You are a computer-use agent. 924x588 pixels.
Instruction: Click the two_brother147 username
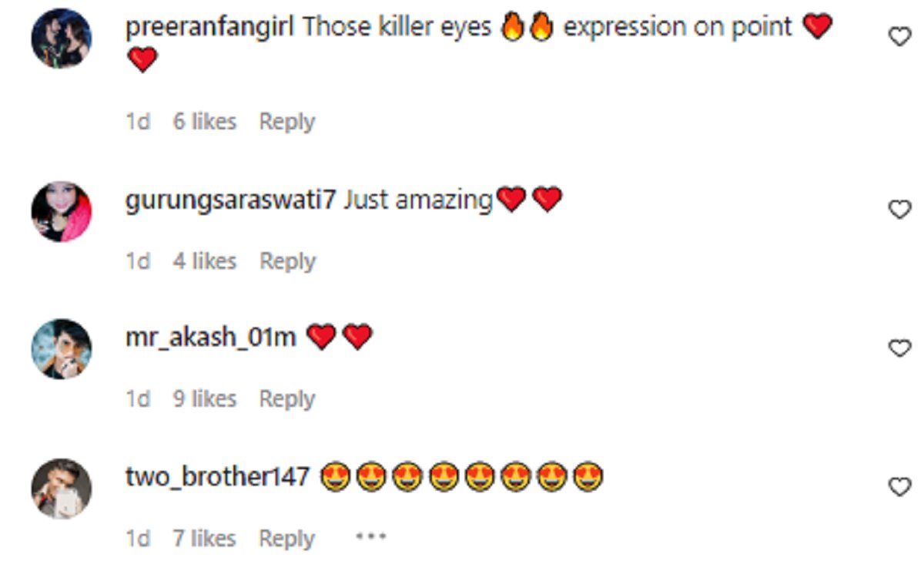pos(217,477)
